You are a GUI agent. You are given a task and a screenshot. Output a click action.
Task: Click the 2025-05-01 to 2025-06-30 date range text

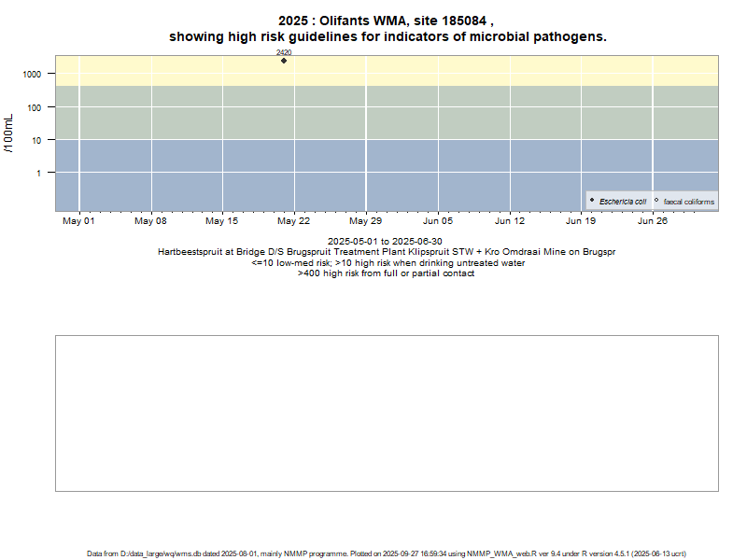click(385, 242)
